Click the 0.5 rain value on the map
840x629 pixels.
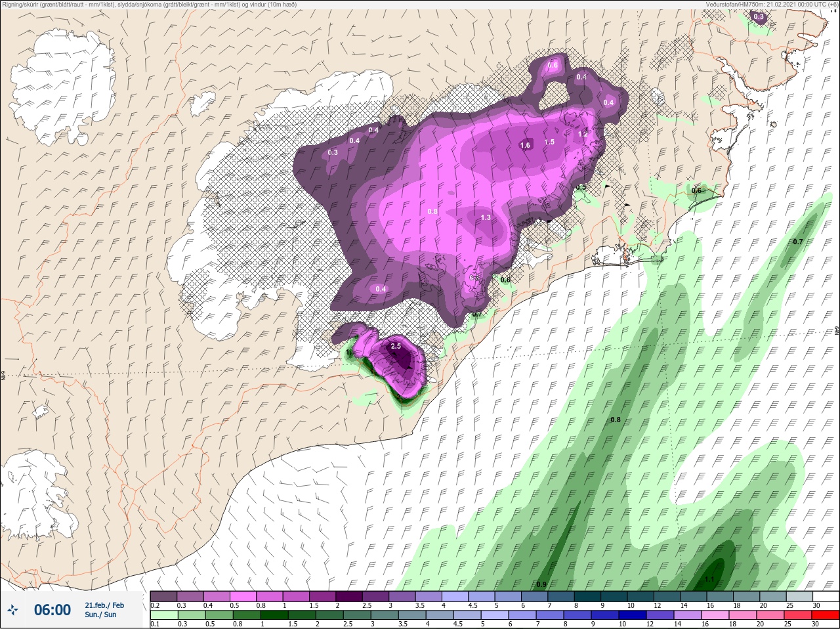coord(581,187)
